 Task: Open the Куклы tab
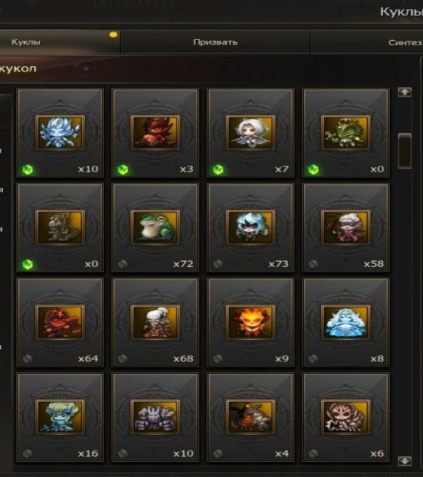click(26, 42)
